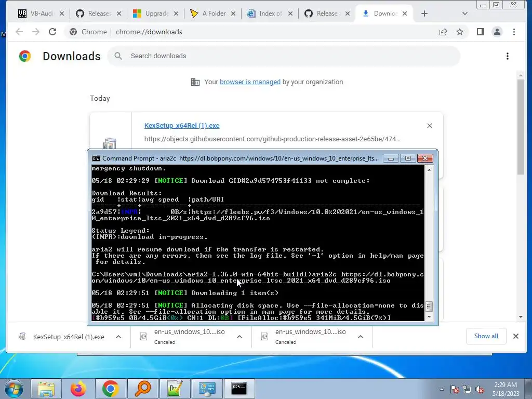The image size is (532, 399).
Task: Open Downloads page more actions menu
Action: pyautogui.click(x=507, y=56)
